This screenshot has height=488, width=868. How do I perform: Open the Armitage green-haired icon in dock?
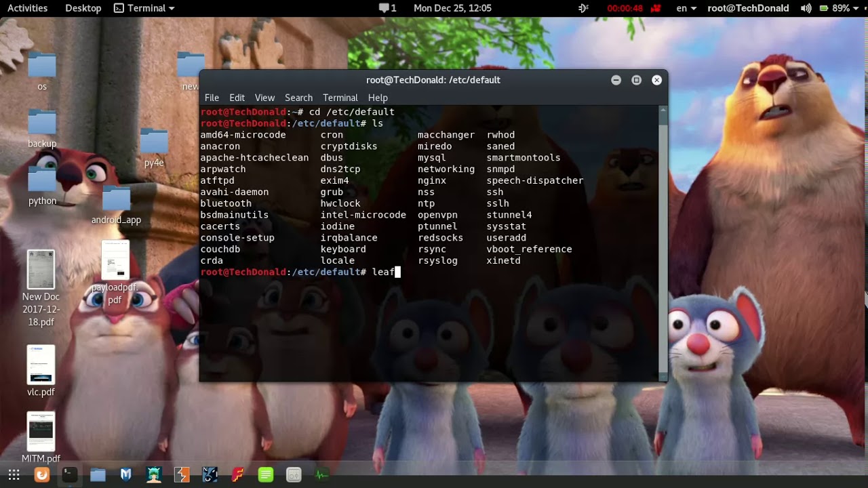154,475
